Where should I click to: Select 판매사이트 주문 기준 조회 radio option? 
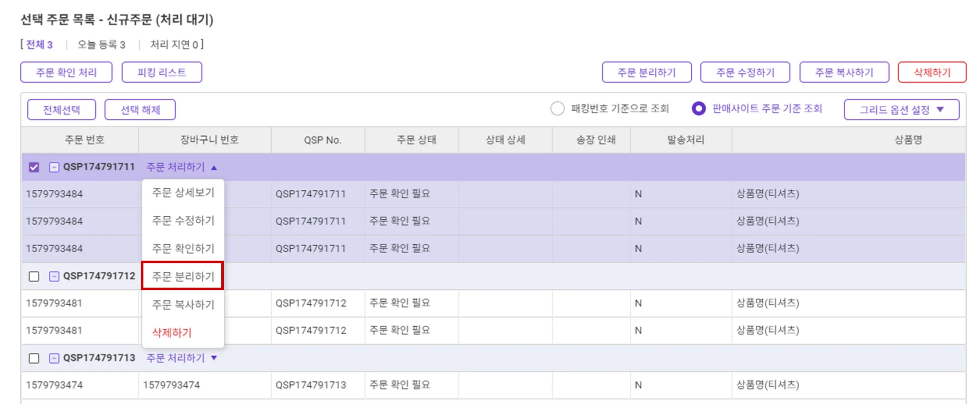699,108
